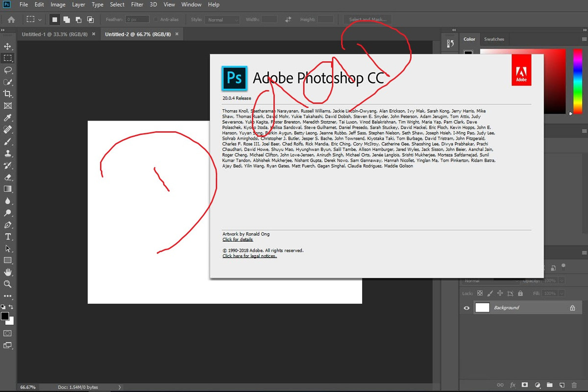The height and width of the screenshot is (392, 588).
Task: Choose Intersect with selection mode button
Action: pyautogui.click(x=90, y=20)
